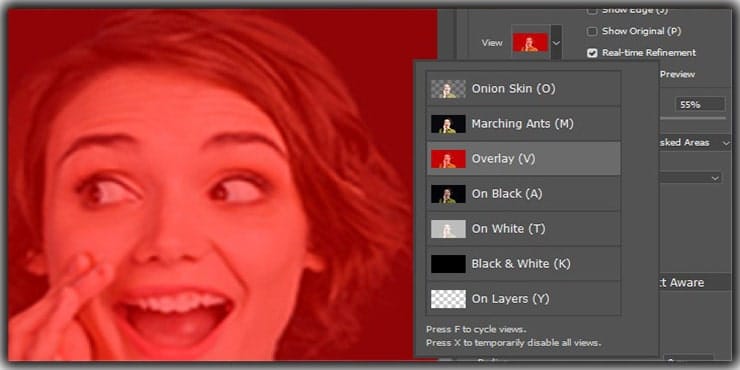The height and width of the screenshot is (370, 740).
Task: Open the View mode dropdown arrow
Action: (556, 42)
